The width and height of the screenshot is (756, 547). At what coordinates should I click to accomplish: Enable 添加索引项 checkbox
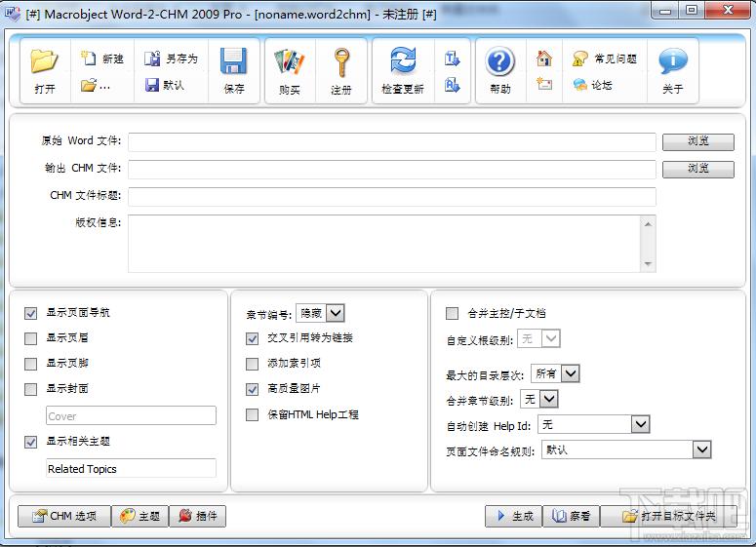click(252, 364)
